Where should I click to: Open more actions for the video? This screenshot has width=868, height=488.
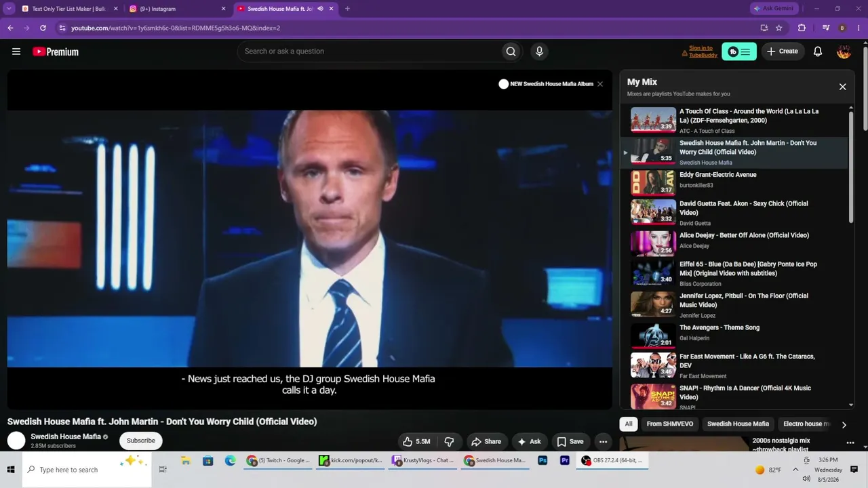[x=603, y=441]
